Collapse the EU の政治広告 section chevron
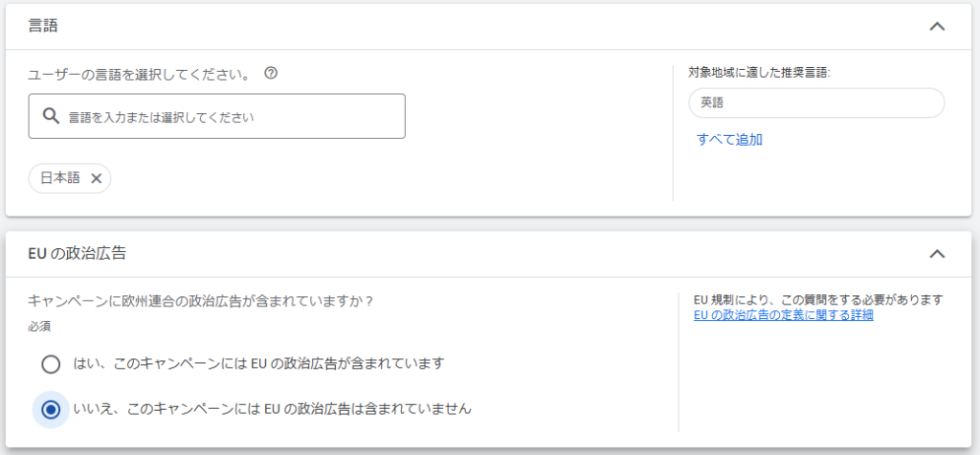The width and height of the screenshot is (980, 455). 937,254
